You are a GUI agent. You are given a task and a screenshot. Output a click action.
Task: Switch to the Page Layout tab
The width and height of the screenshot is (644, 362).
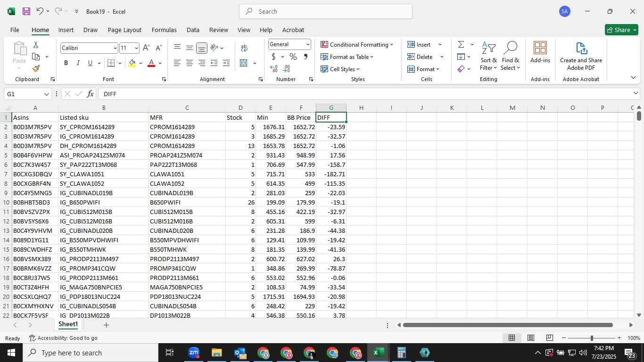pyautogui.click(x=124, y=30)
